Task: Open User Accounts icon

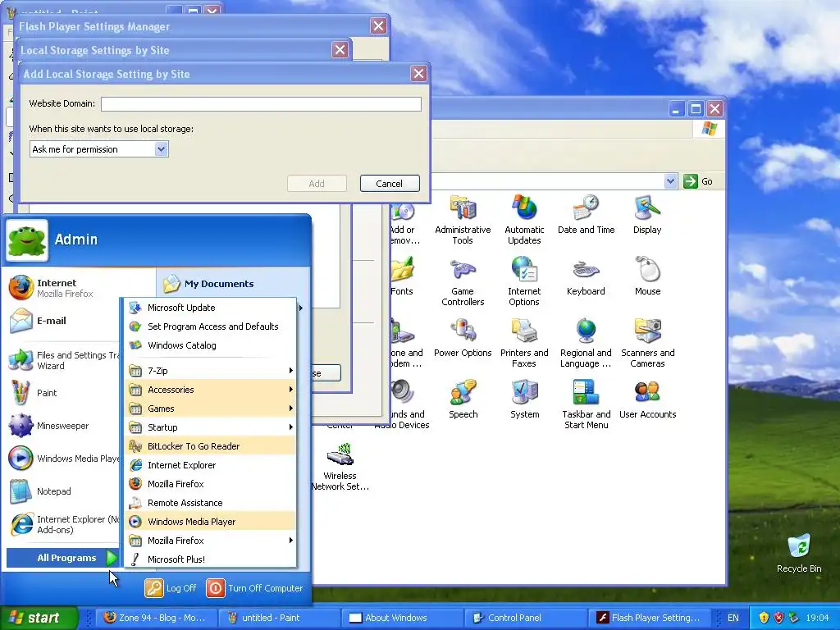Action: tap(647, 399)
